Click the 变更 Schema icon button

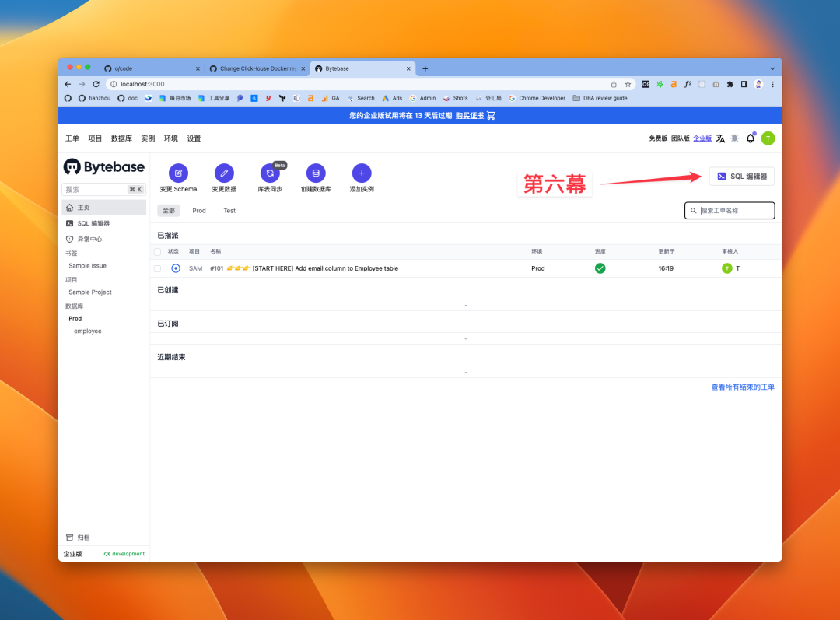pyautogui.click(x=178, y=173)
